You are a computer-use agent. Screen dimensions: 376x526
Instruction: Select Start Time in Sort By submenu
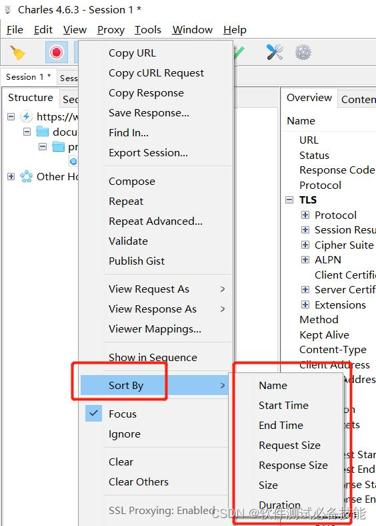click(283, 405)
